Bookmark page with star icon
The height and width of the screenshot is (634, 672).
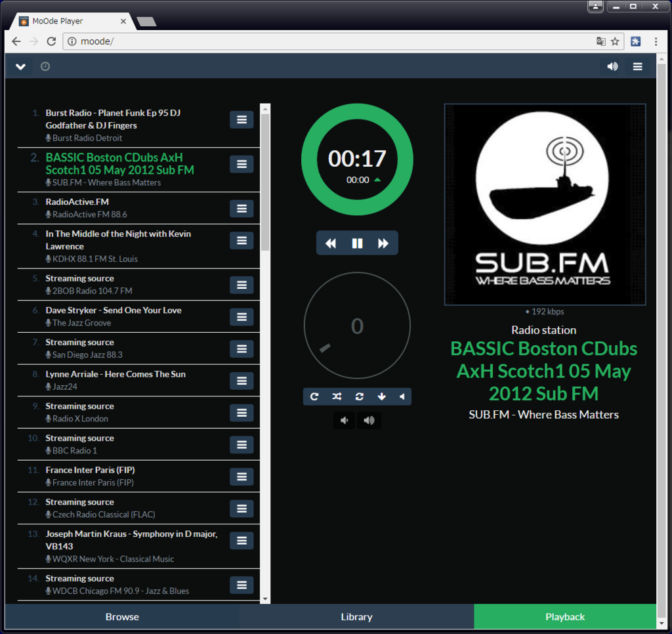[x=615, y=41]
